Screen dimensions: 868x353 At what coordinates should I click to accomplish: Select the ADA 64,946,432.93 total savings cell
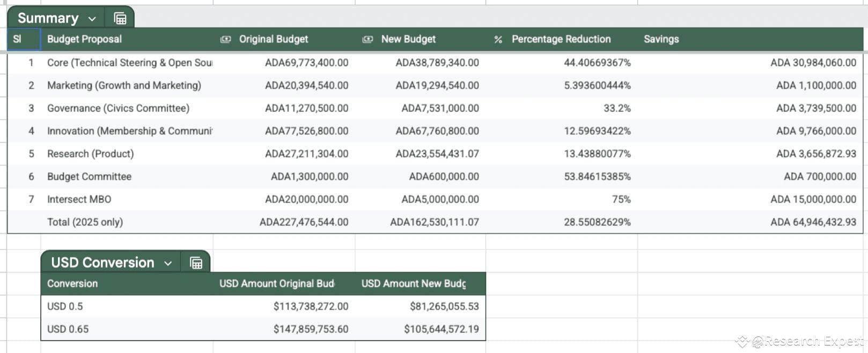tap(813, 222)
